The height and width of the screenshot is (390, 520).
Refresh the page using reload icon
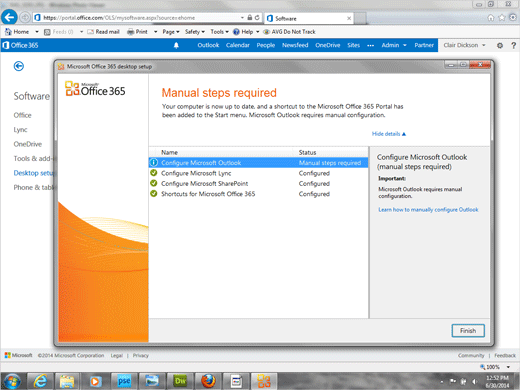pos(257,18)
